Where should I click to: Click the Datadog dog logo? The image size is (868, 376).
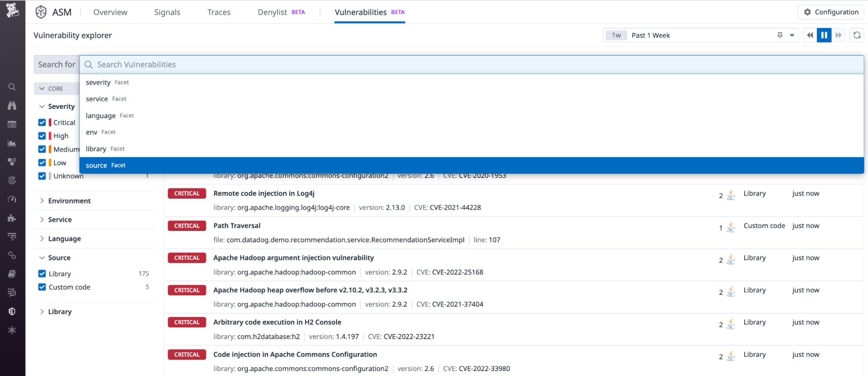(x=12, y=10)
